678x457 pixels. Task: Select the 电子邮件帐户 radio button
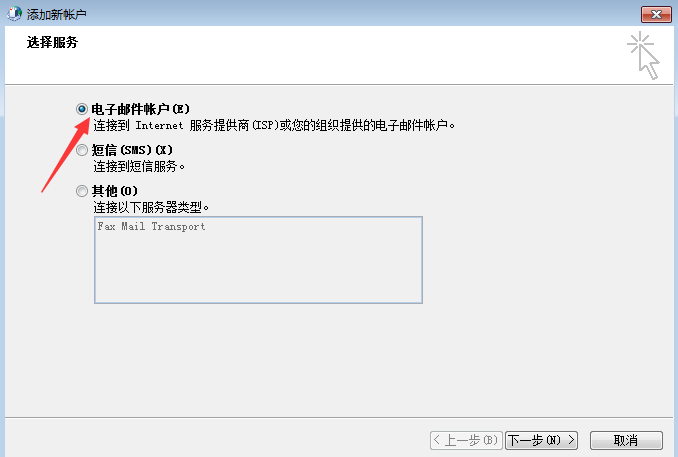click(82, 109)
